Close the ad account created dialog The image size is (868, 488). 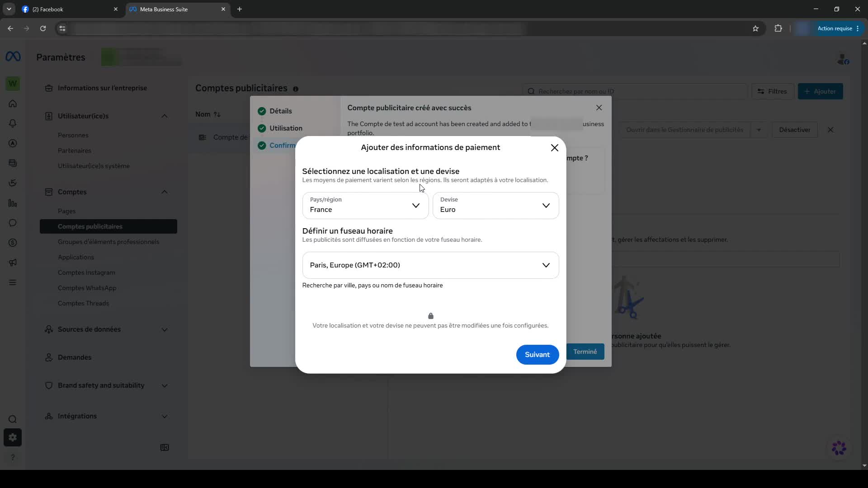pos(599,108)
